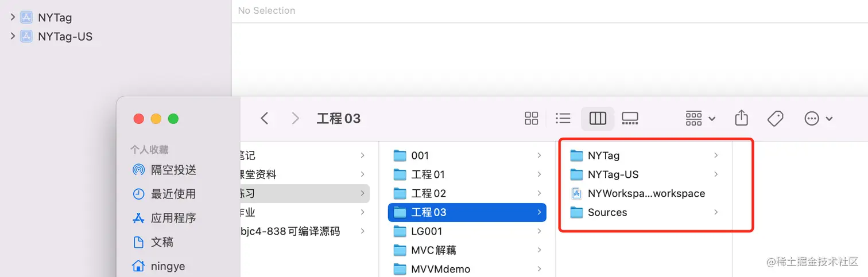The image size is (868, 277).
Task: Select the NYWorkspa...workspace file
Action: point(644,193)
